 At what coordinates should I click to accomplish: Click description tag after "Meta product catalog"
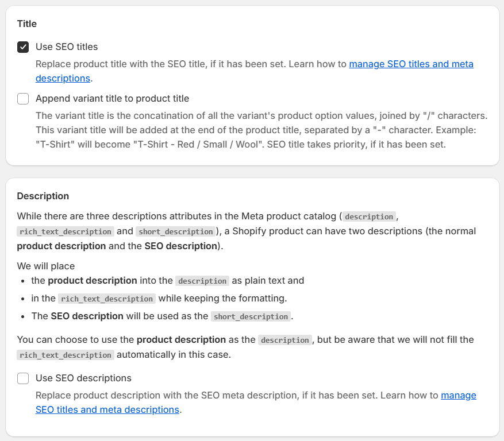point(369,216)
